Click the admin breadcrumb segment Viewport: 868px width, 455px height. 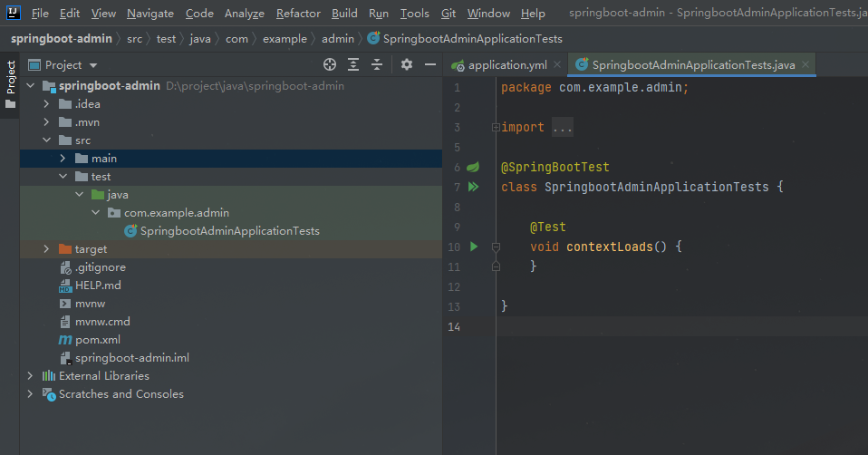tap(338, 39)
